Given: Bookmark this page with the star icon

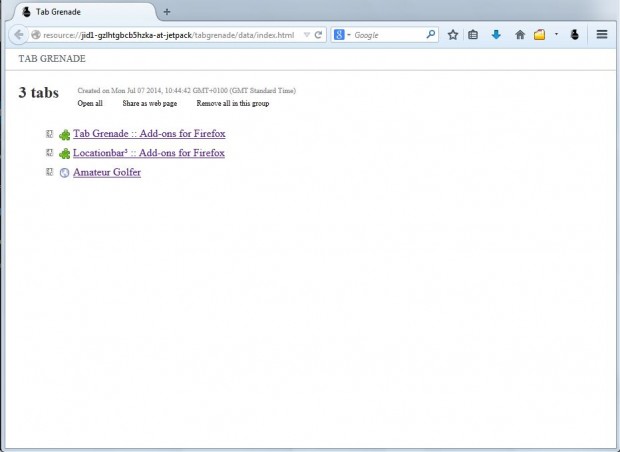Looking at the screenshot, I should [453, 35].
